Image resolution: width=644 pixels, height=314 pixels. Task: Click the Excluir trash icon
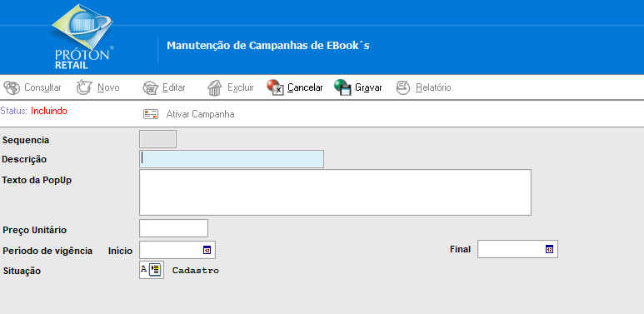point(214,87)
